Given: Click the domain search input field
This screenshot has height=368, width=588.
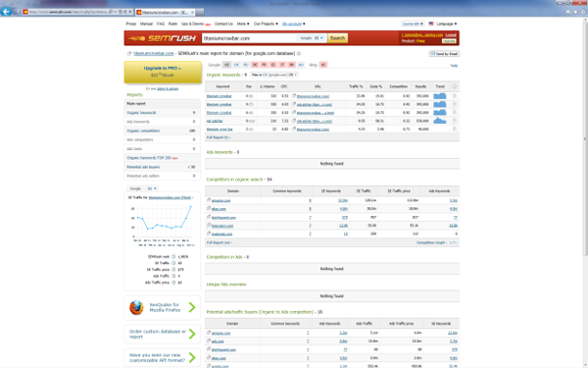Looking at the screenshot, I should click(249, 38).
